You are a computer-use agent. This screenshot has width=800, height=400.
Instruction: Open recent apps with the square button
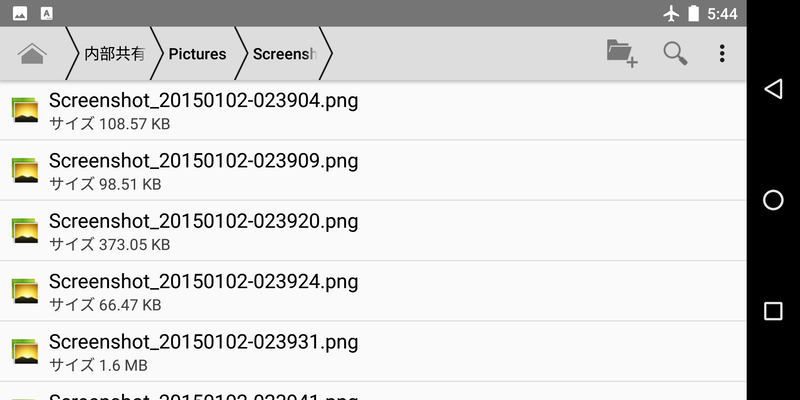[x=773, y=311]
